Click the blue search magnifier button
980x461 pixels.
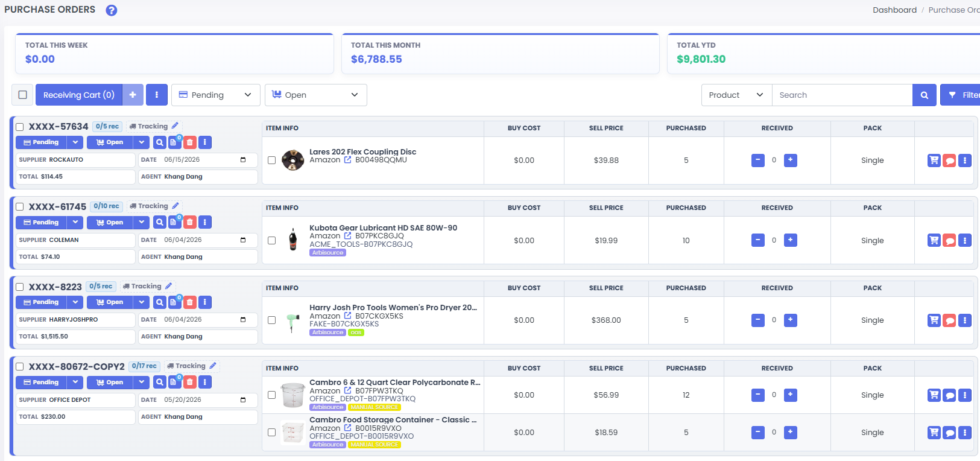924,95
